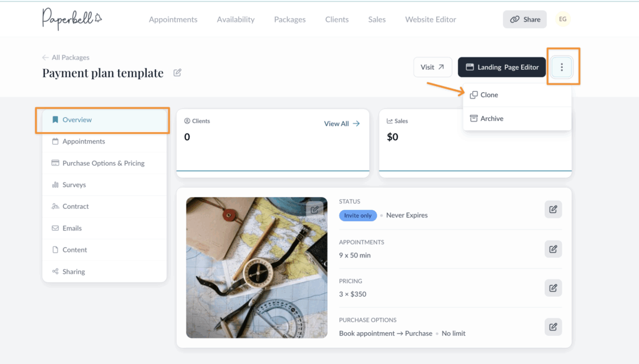Screen dimensions: 639x364
Task: Edit the Pricing row
Action: [553, 288]
